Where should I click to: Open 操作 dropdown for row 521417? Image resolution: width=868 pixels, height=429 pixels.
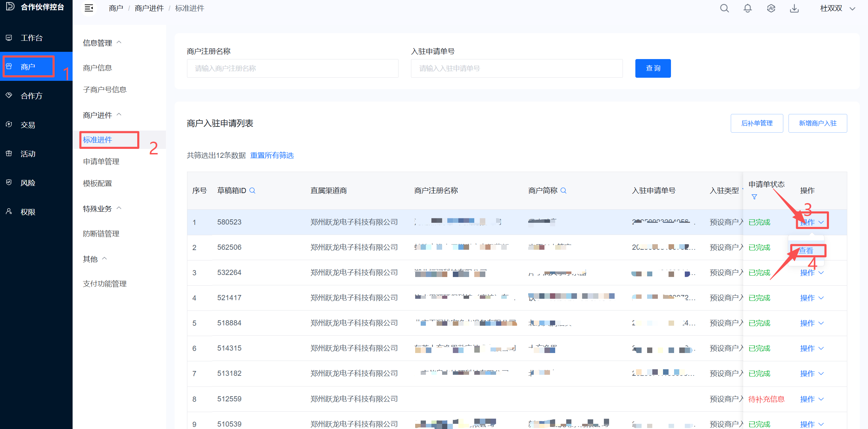pyautogui.click(x=812, y=298)
